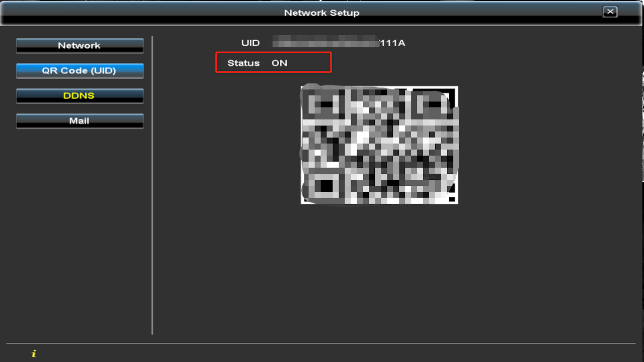644x362 pixels.
Task: Click the Network Setup window title
Action: click(x=322, y=13)
